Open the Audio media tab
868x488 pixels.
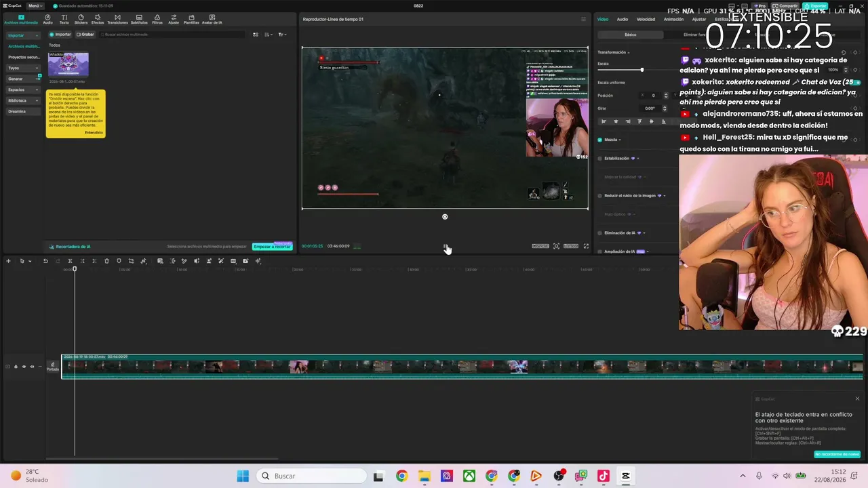coord(47,20)
